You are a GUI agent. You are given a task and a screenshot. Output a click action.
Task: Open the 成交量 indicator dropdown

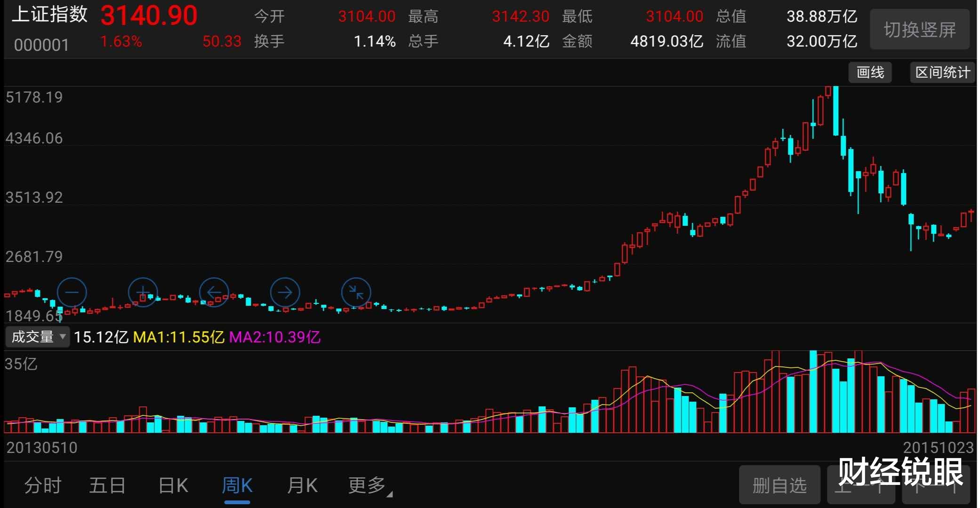click(38, 337)
